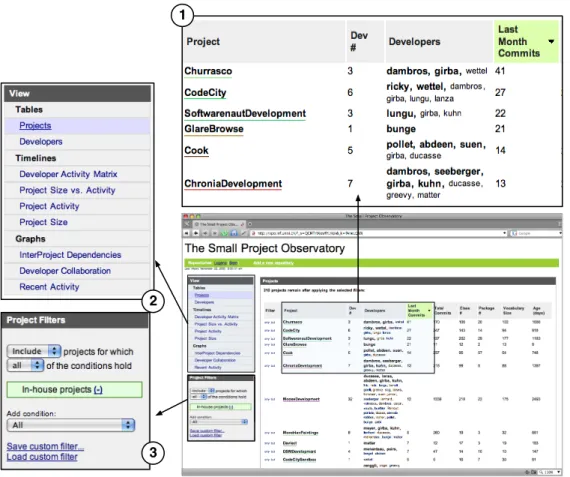This screenshot has height=477, width=570.
Task: Open the URL history dropdown arrow
Action: pyautogui.click(x=505, y=233)
